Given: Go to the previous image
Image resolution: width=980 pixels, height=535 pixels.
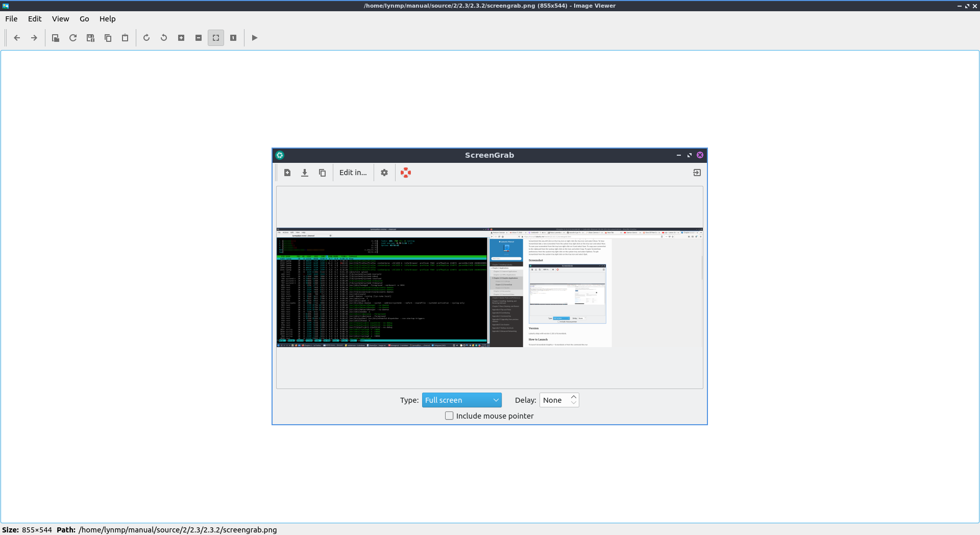Looking at the screenshot, I should click(x=17, y=38).
